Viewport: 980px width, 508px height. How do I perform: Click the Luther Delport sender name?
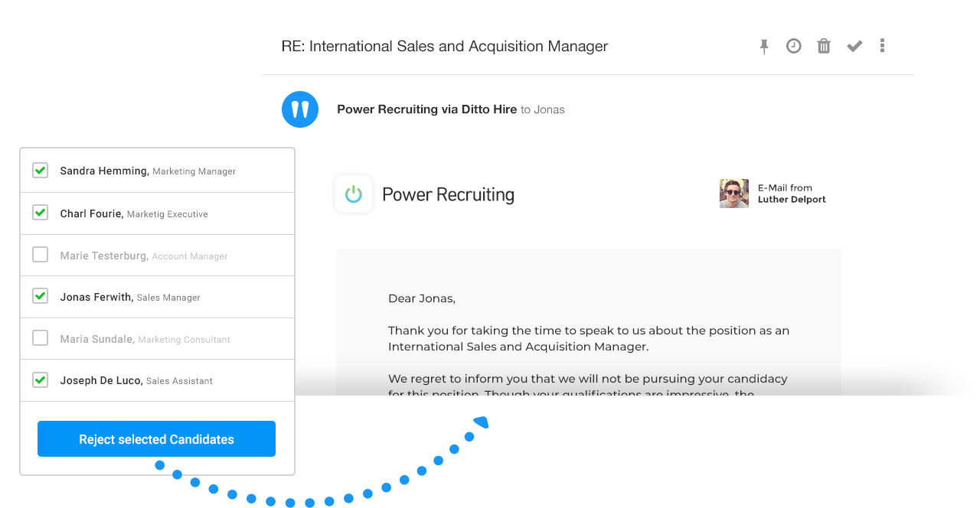(x=792, y=200)
